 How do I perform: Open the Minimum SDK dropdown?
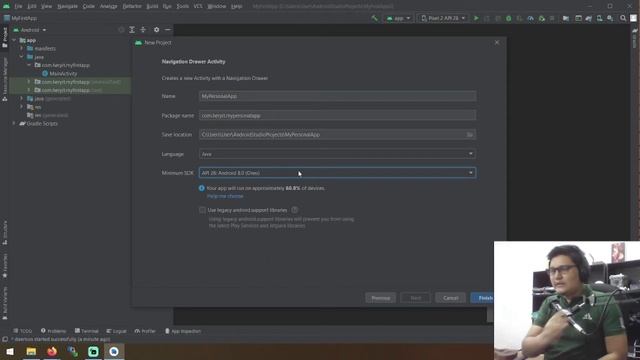click(x=337, y=173)
